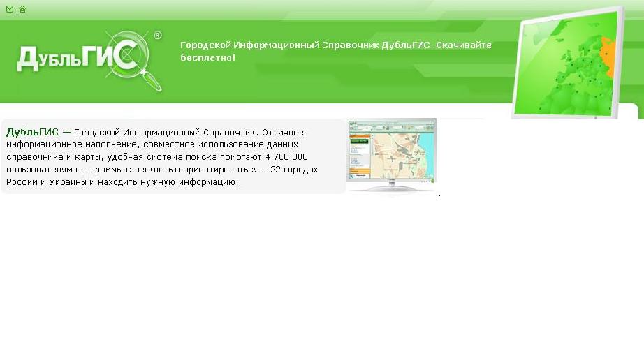Click the envelope mail icon
644x349 pixels.
click(x=9, y=9)
